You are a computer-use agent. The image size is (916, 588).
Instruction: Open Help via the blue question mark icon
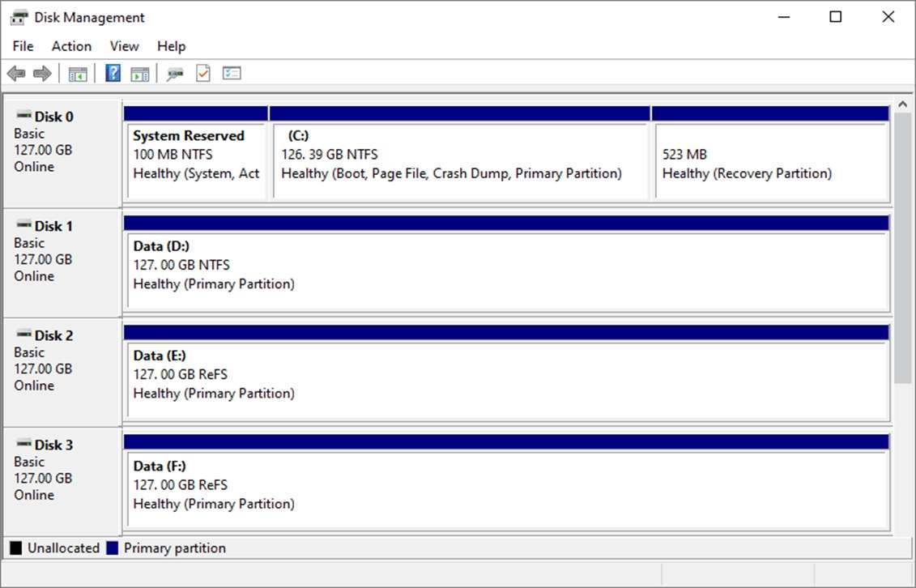coord(113,74)
